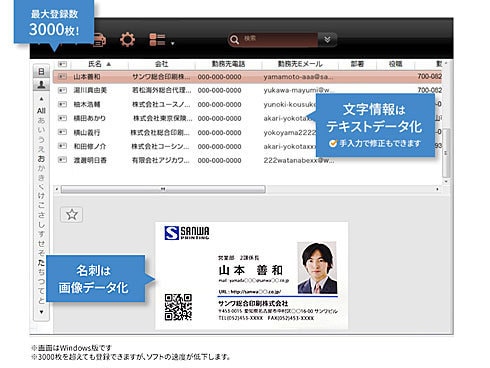The image size is (490, 368).
Task: Select the name 柚木浩輔 in the list
Action: 87,104
